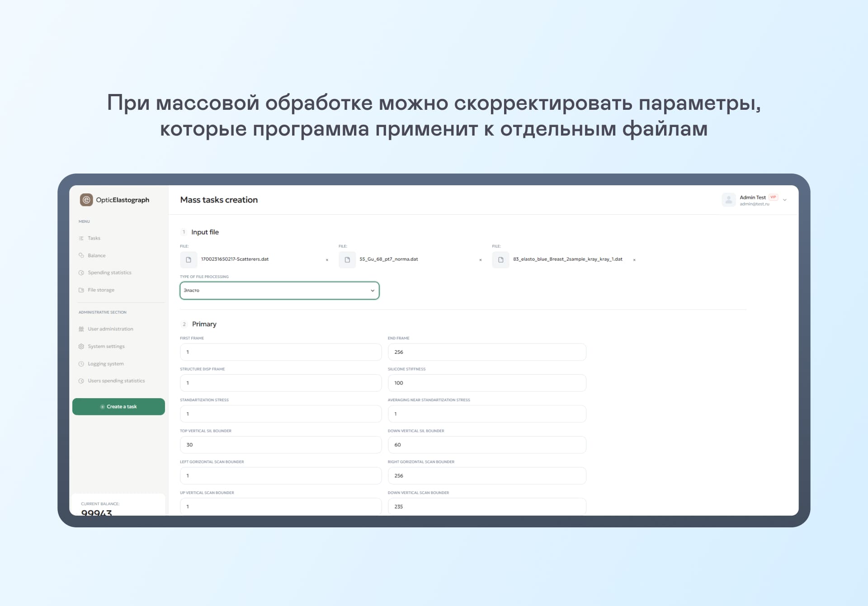Click the User administration icon
868x606 pixels.
pyautogui.click(x=81, y=329)
